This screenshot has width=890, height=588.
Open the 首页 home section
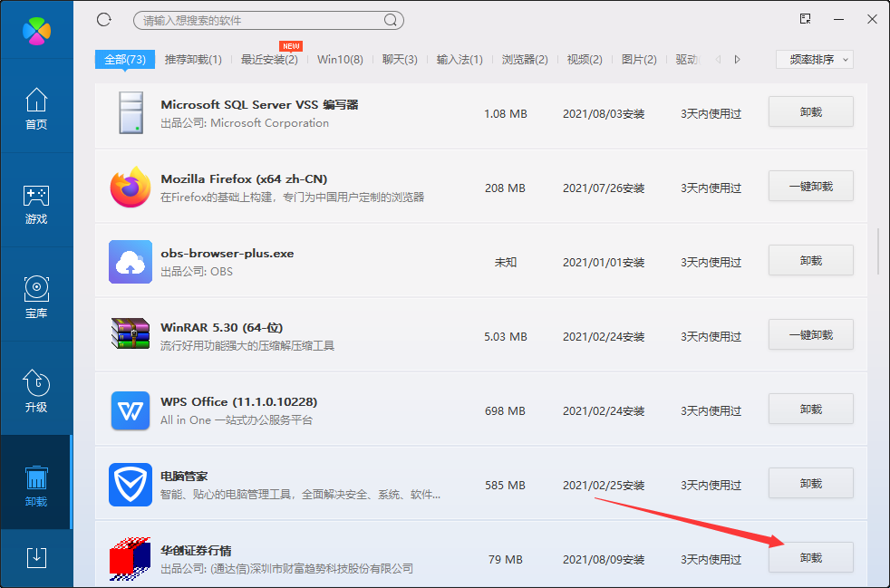click(x=36, y=109)
